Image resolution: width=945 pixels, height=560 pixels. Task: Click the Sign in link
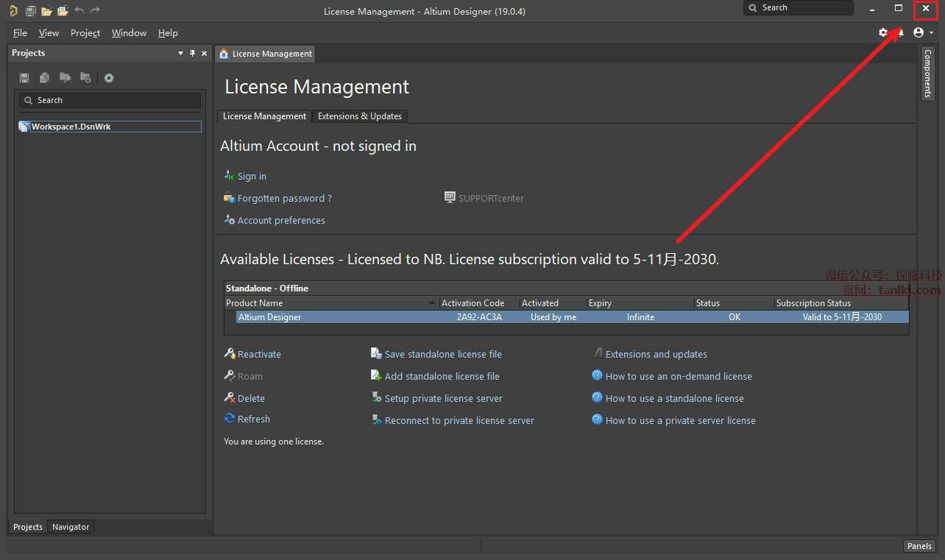pos(245,176)
